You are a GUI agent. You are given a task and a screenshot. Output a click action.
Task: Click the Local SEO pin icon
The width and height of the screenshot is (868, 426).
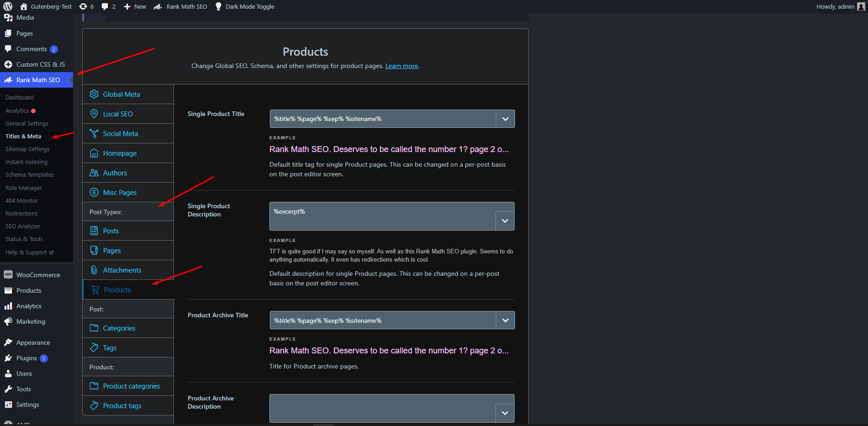[x=94, y=114]
